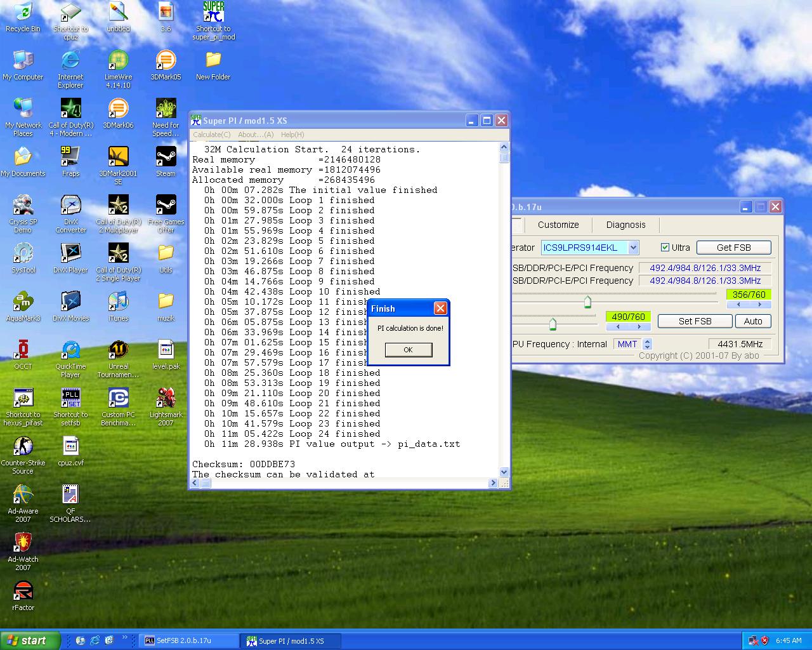Select the 3DMark05 desktop icon
Screen dimensions: 812x650
(166, 65)
